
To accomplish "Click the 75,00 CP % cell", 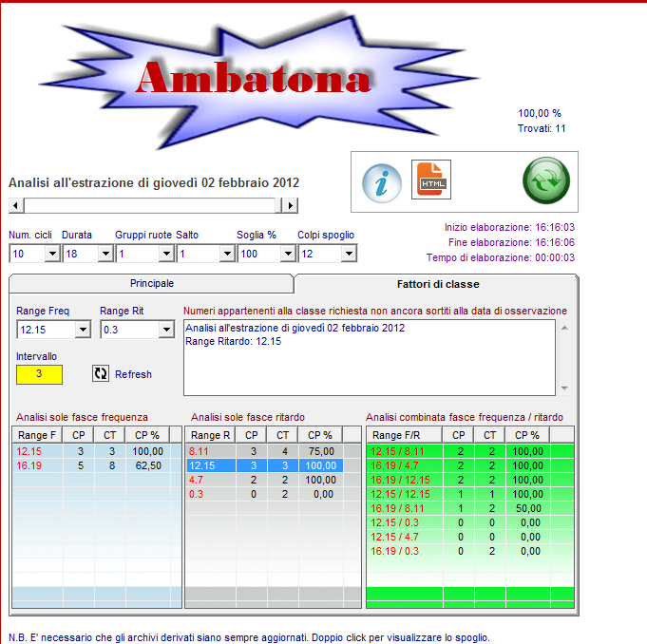I will [320, 451].
